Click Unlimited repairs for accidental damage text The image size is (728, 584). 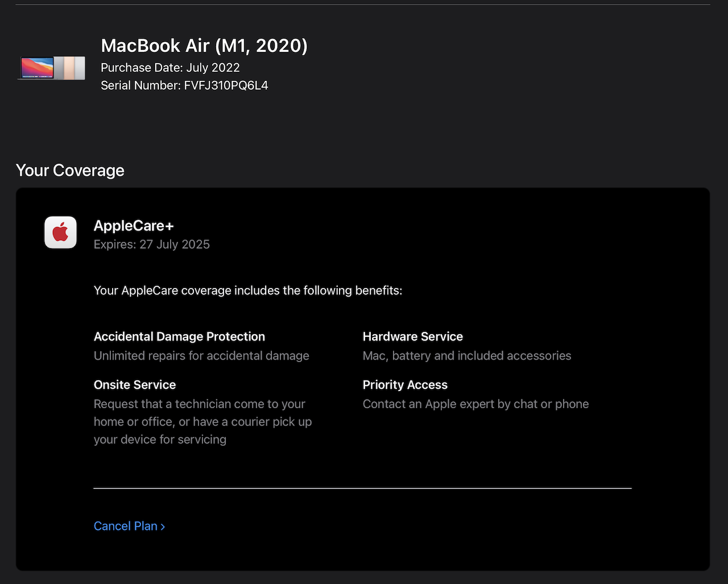click(201, 356)
